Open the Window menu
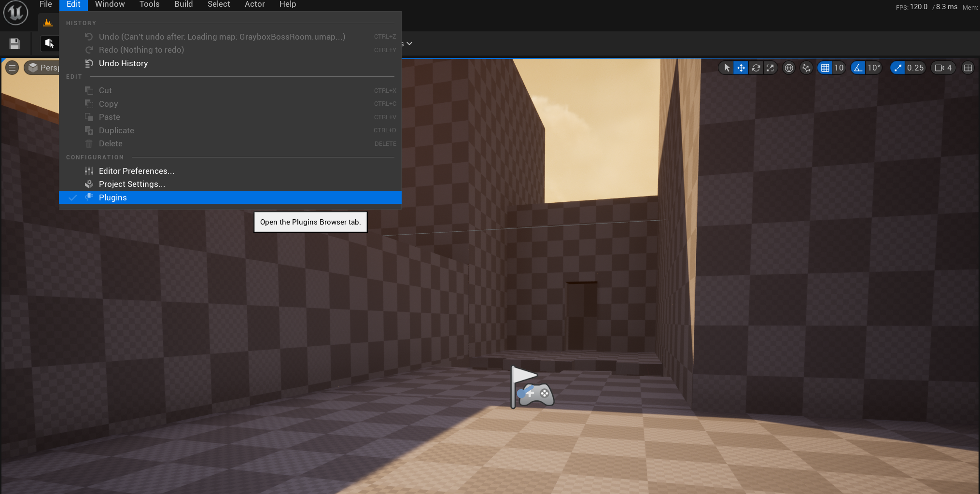980x494 pixels. [110, 4]
